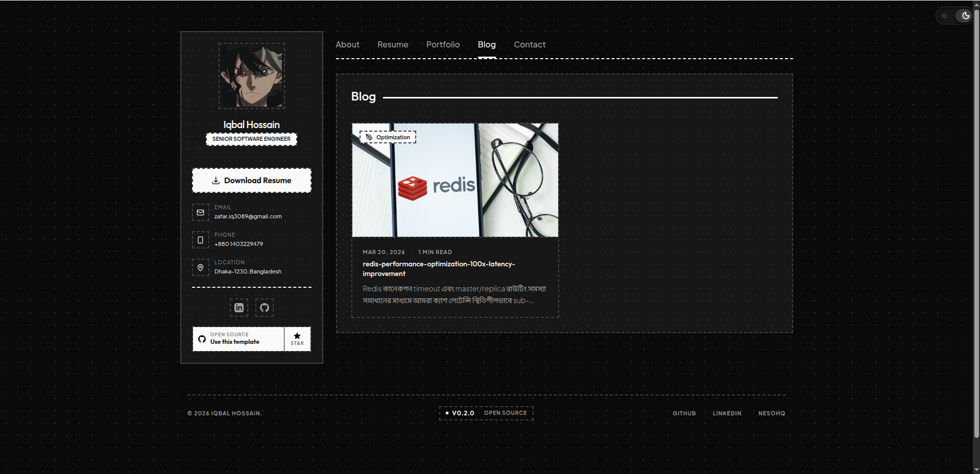Click the Download Resume button
980x474 pixels.
tap(251, 180)
